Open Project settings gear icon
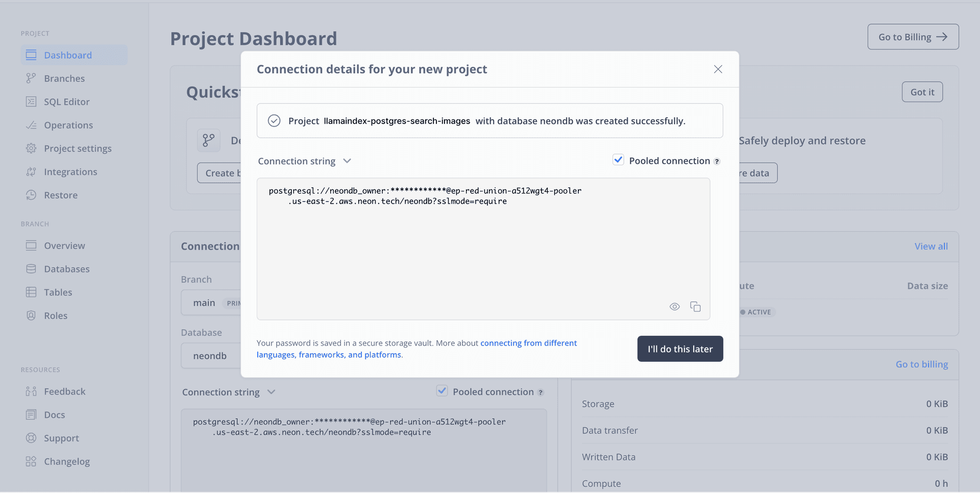The width and height of the screenshot is (980, 494). pos(31,149)
